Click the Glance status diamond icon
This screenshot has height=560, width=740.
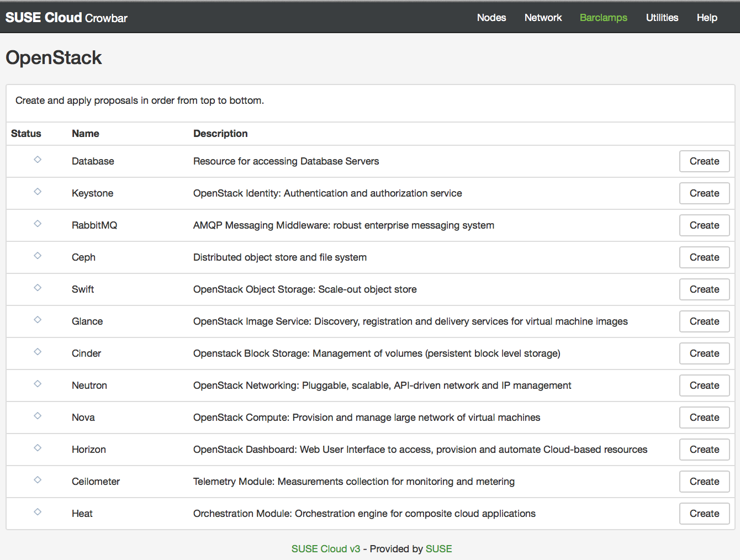click(38, 320)
